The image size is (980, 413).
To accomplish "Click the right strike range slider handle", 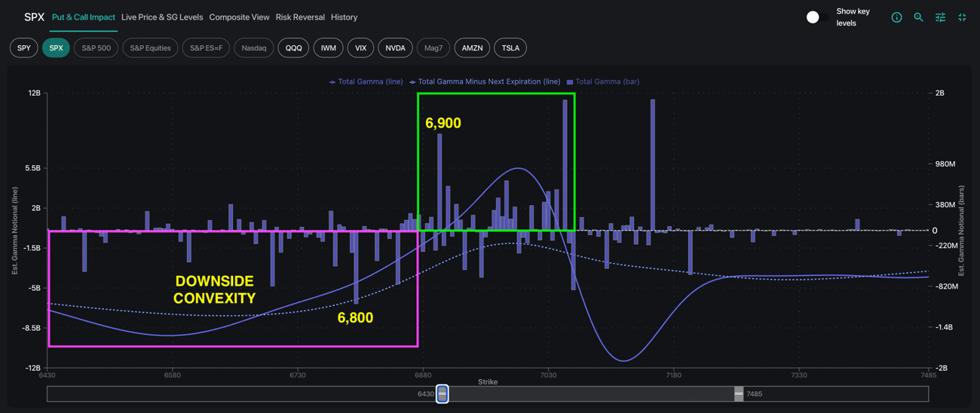I will coord(739,393).
